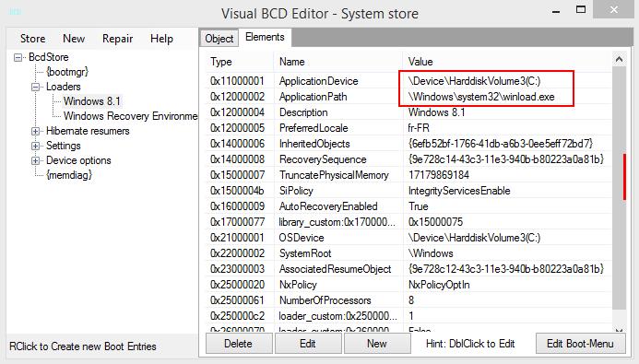
Task: Click the 0x17000077 type cell
Action: point(237,222)
